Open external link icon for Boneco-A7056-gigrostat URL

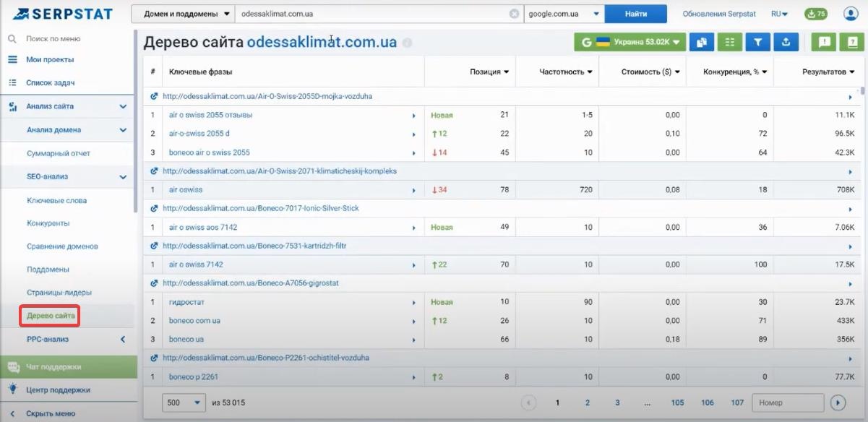153,283
